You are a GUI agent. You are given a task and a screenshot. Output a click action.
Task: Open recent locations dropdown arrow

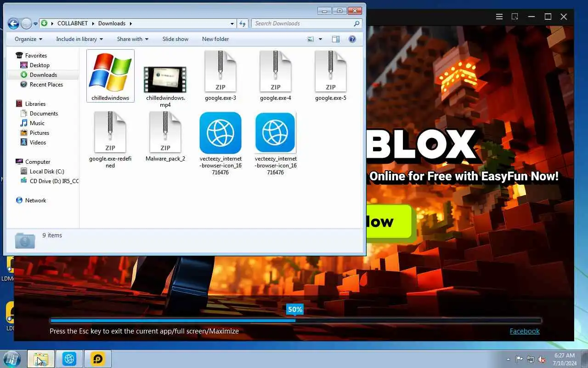pos(36,24)
